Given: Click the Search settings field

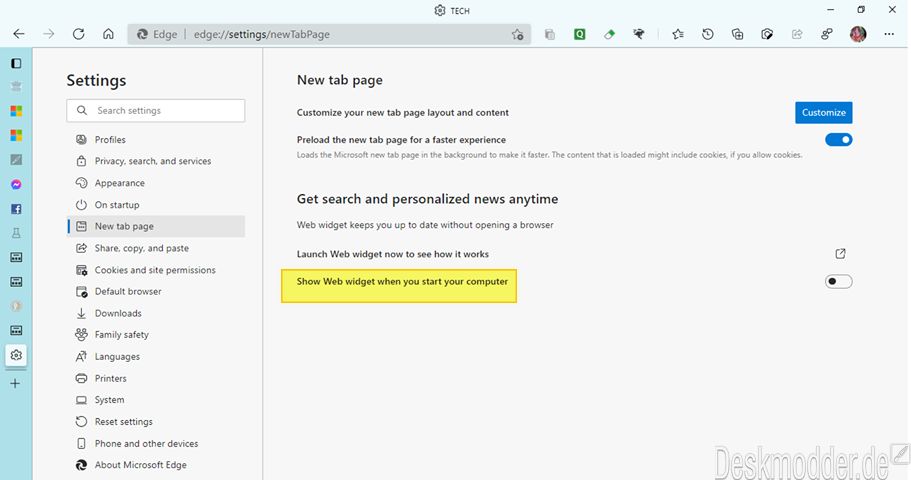Looking at the screenshot, I should tap(156, 110).
